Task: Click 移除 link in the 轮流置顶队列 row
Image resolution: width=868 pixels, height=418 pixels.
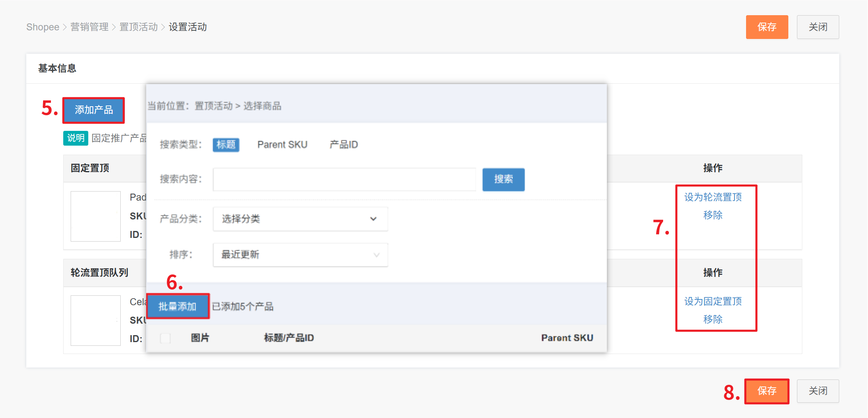Action: pyautogui.click(x=713, y=320)
